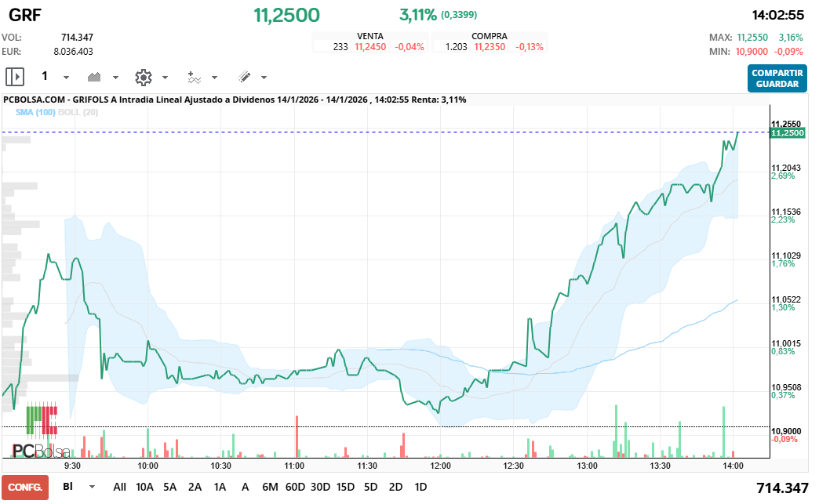The height and width of the screenshot is (504, 819).
Task: Click the add indicator study icon
Action: (194, 77)
